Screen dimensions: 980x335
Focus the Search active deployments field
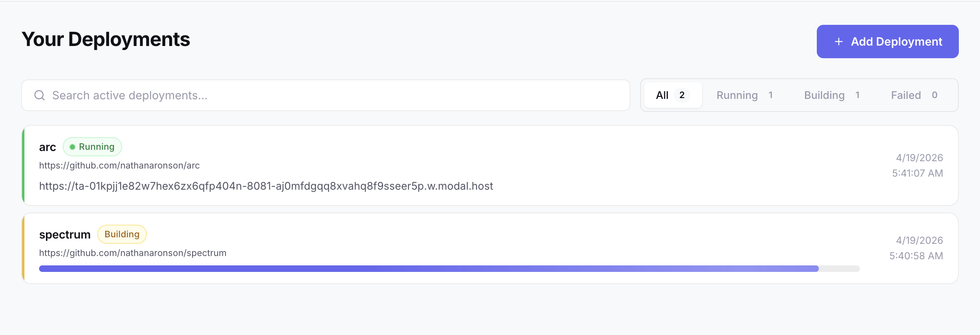point(326,95)
